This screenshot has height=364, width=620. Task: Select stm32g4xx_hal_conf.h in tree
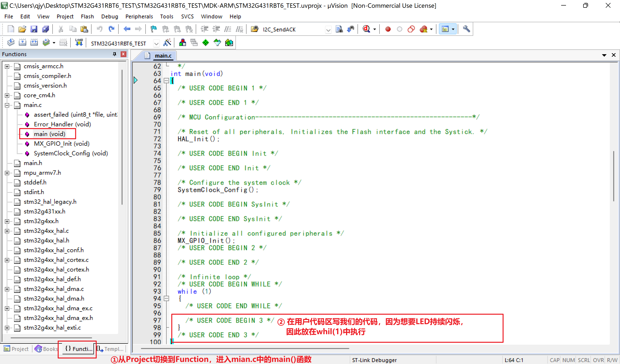(x=54, y=250)
